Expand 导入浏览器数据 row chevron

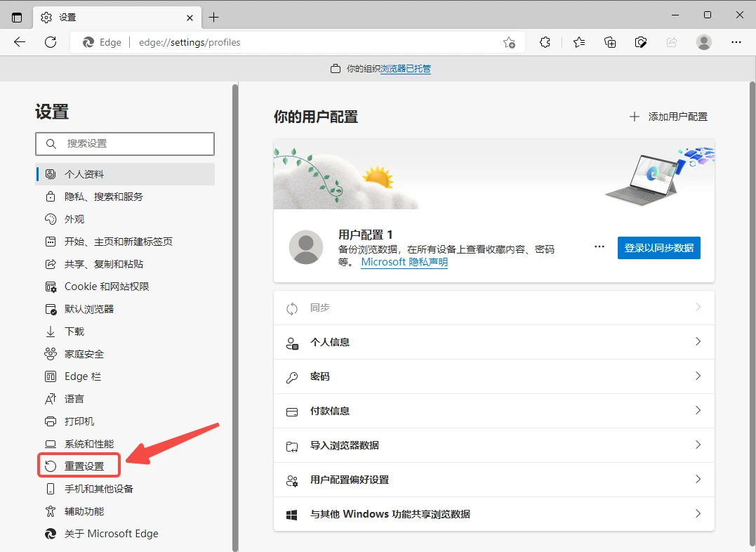click(698, 445)
